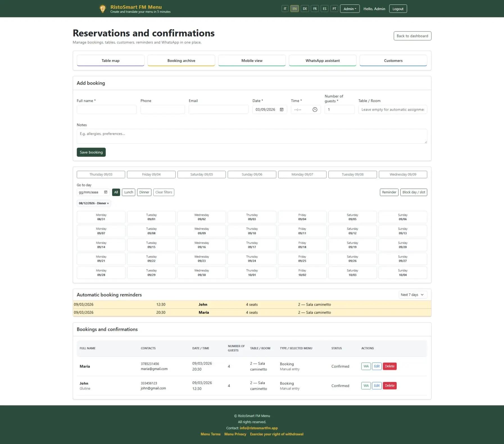The height and width of the screenshot is (444, 504).
Task: Click the Notes textarea
Action: coord(252,136)
